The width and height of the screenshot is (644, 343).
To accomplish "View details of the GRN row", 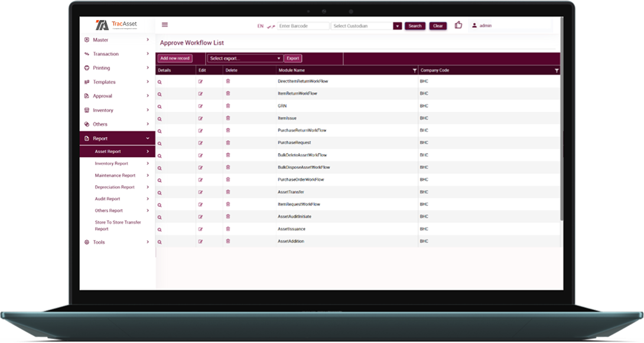I will (160, 106).
